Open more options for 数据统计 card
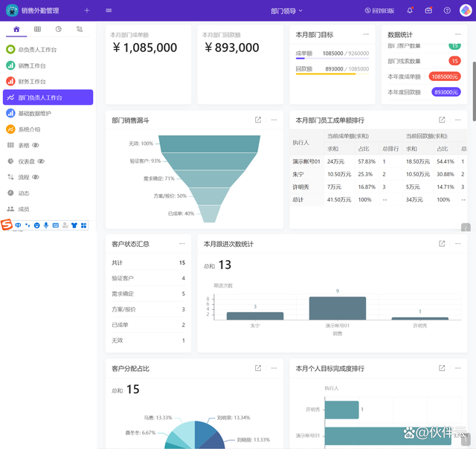The width and height of the screenshot is (476, 449). click(x=458, y=34)
